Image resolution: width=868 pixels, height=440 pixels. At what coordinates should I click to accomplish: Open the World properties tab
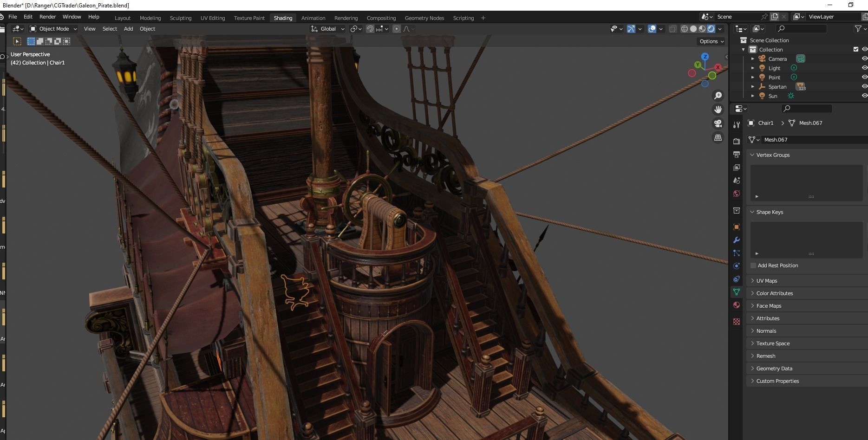(737, 194)
